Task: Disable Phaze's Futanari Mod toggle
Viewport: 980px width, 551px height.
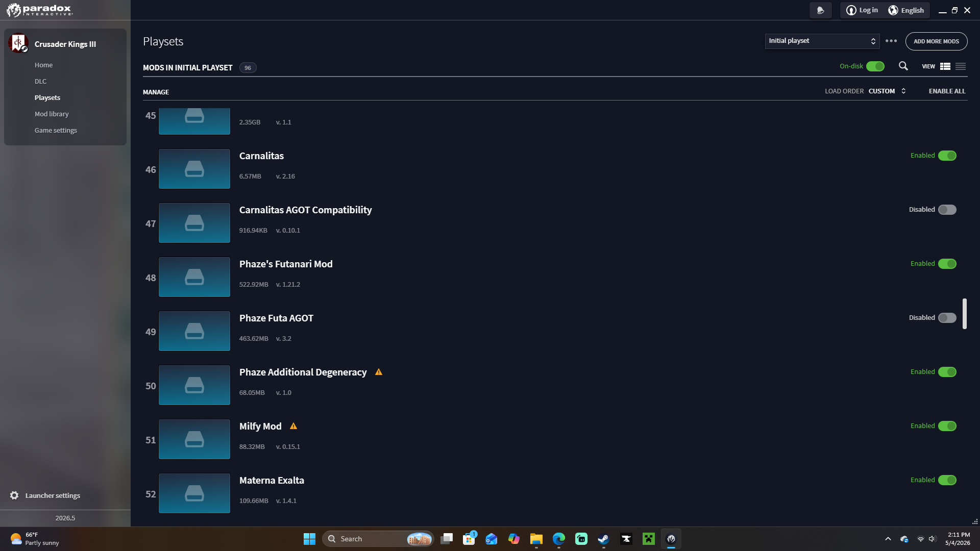Action: (x=947, y=264)
